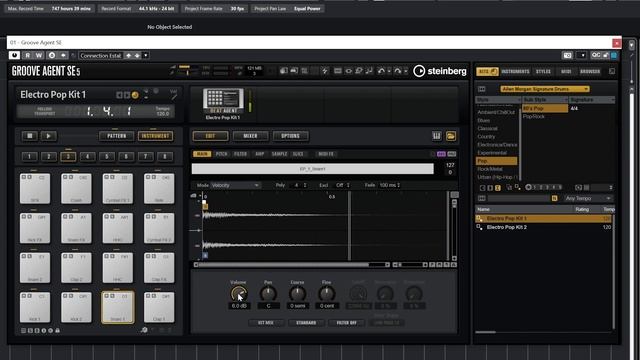Select pad group 5

tap(107, 156)
